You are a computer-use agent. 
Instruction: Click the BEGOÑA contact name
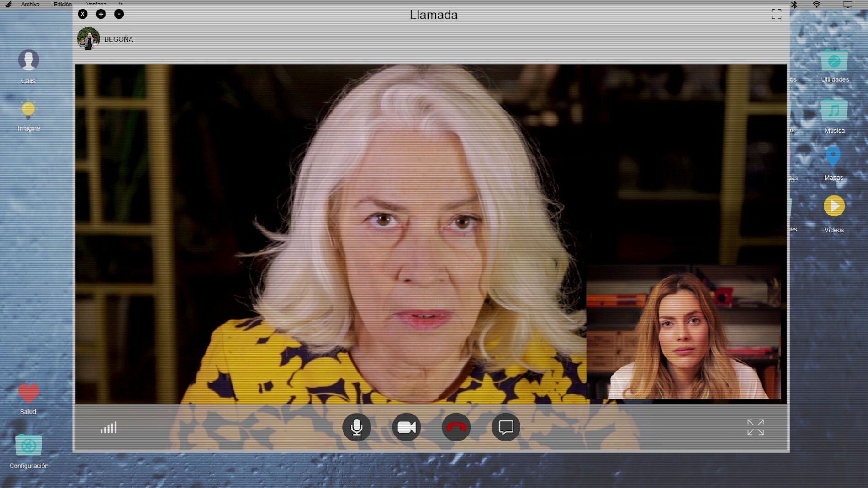click(118, 39)
